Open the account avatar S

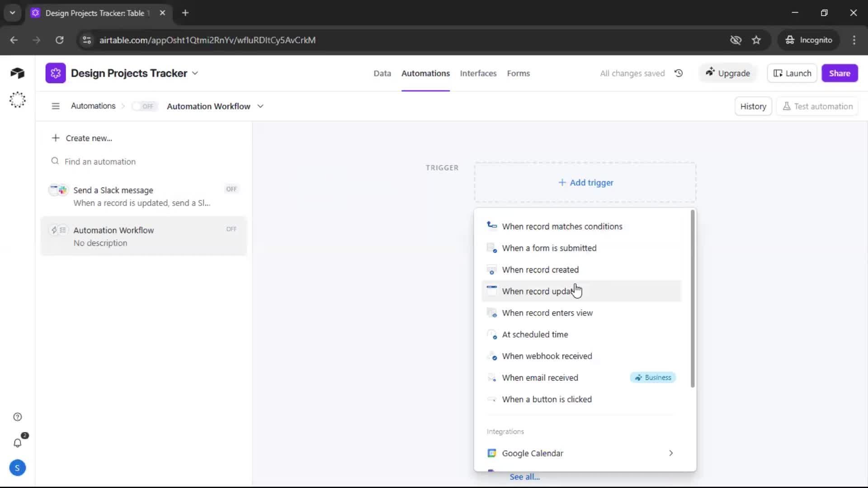17,468
